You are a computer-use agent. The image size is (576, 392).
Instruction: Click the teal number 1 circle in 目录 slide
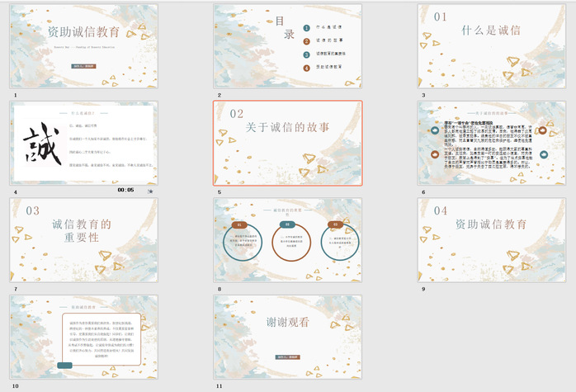tap(306, 27)
